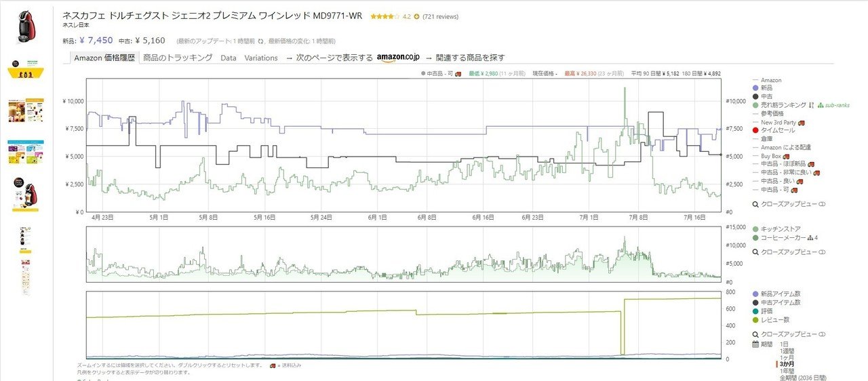The width and height of the screenshot is (868, 381).
Task: Select the third product image thumbnail
Action: tap(26, 111)
